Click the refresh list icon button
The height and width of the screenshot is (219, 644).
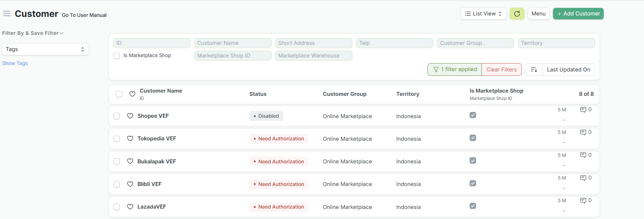click(x=517, y=14)
